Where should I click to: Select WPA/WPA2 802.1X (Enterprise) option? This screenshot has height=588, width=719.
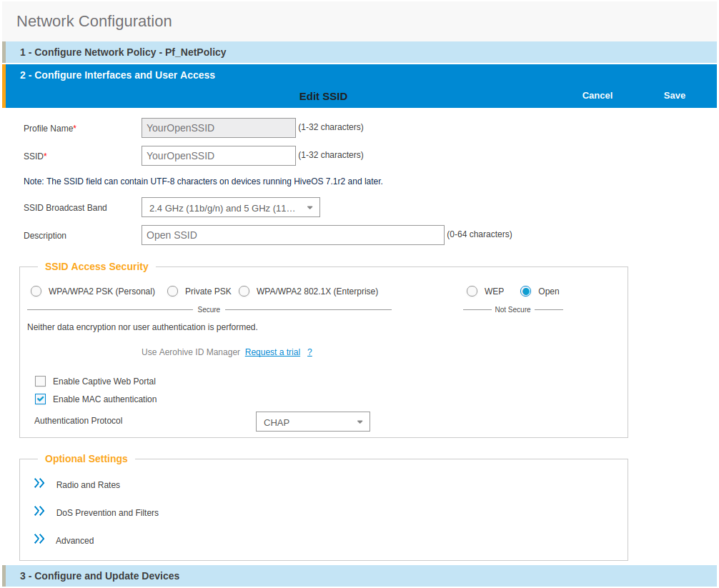pos(244,291)
